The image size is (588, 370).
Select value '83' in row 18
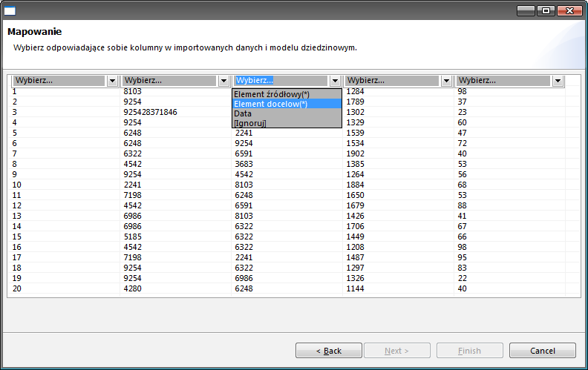[462, 268]
